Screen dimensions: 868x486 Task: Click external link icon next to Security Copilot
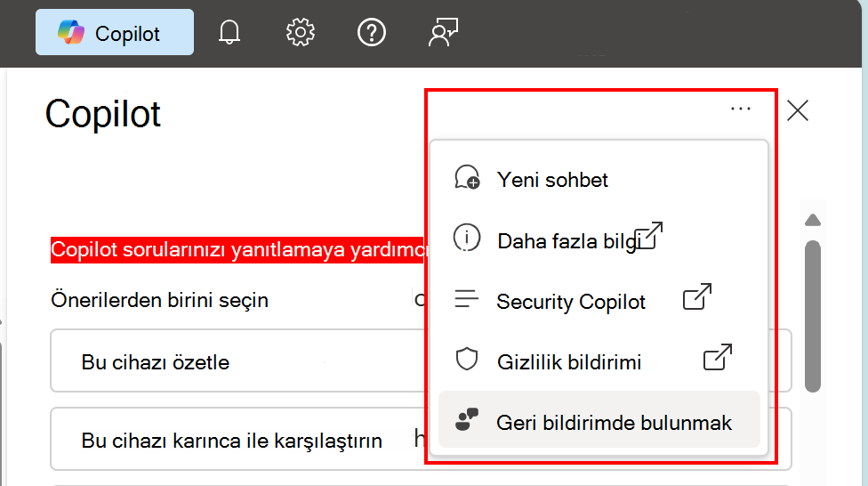point(697,296)
